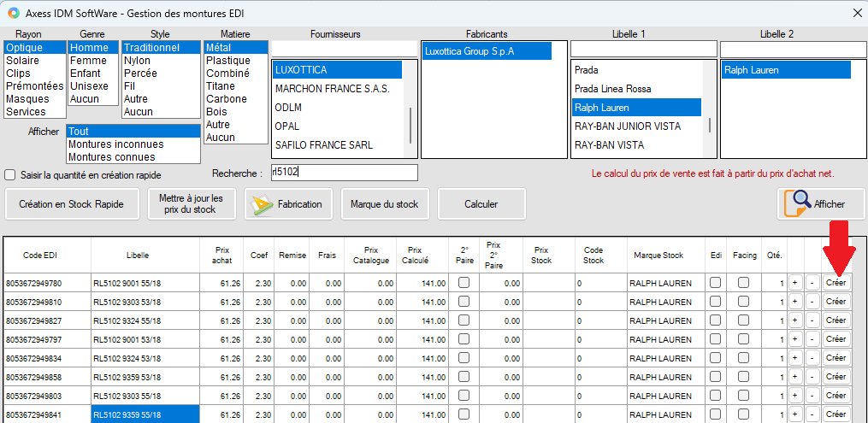Click the Afficher button with magnifier icon
868x423 pixels.
821,204
